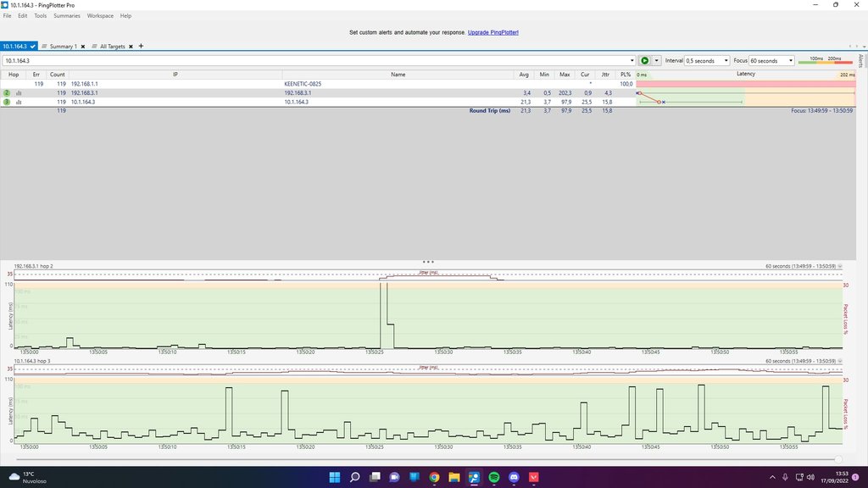Click the timeline graph horizontal scrollbar

[x=424, y=459]
